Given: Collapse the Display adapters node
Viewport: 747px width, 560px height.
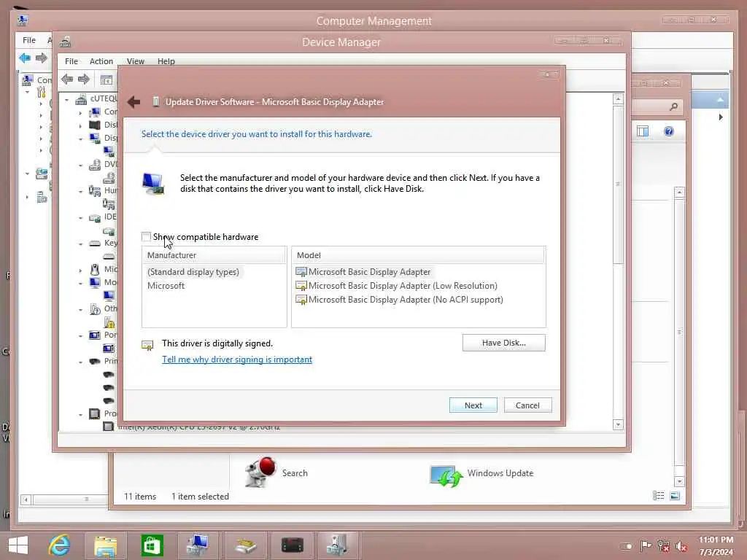Looking at the screenshot, I should click(80, 139).
